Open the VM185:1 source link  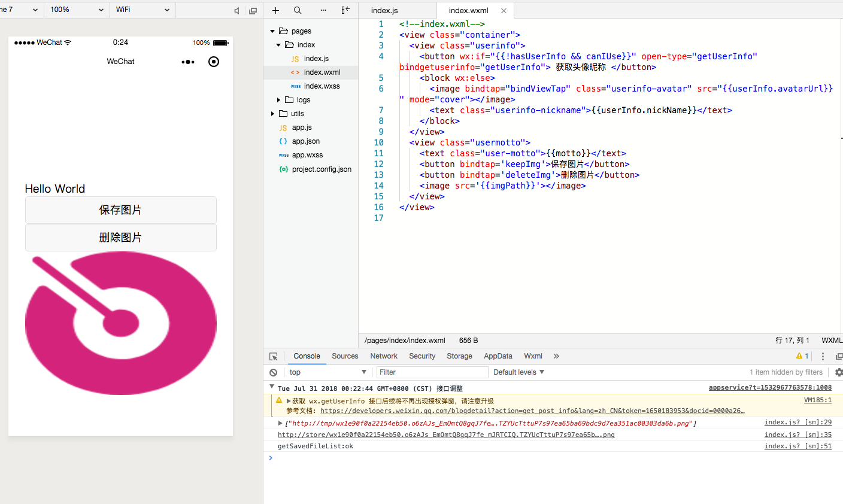point(818,400)
